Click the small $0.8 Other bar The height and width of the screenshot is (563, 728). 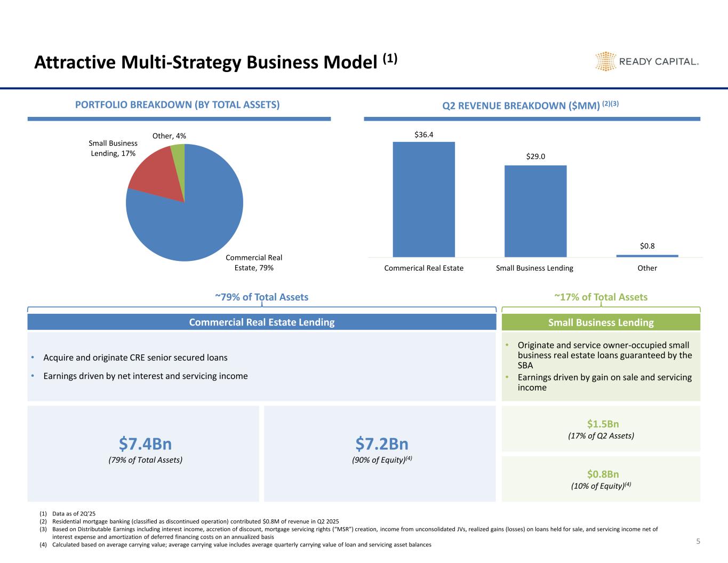[647, 256]
